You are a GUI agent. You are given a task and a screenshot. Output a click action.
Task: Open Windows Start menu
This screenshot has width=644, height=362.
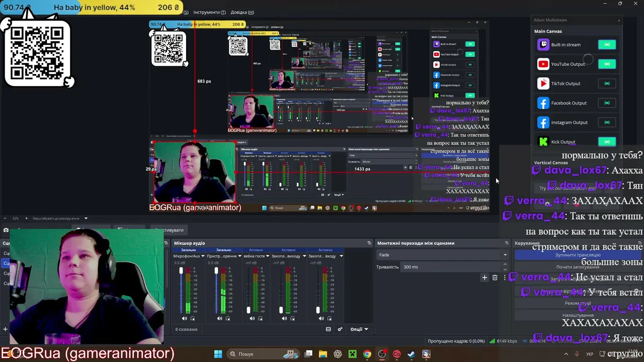click(218, 354)
